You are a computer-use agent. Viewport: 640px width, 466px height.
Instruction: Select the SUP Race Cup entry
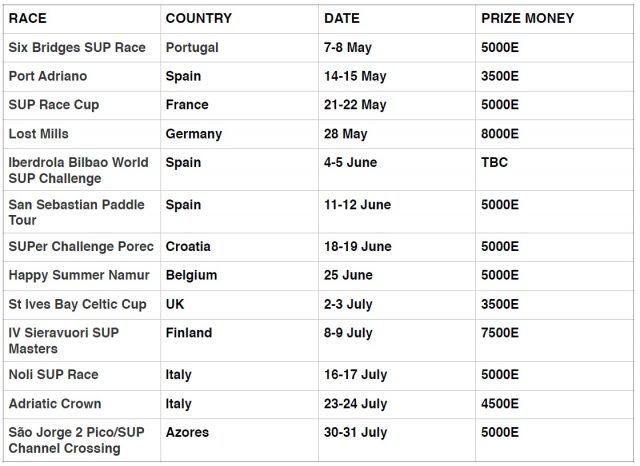54,104
